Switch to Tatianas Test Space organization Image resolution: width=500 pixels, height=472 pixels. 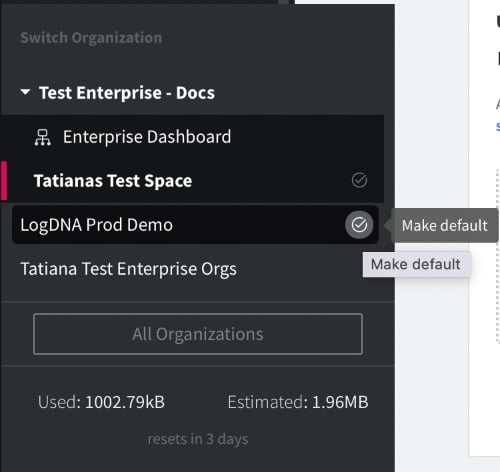tap(192, 181)
